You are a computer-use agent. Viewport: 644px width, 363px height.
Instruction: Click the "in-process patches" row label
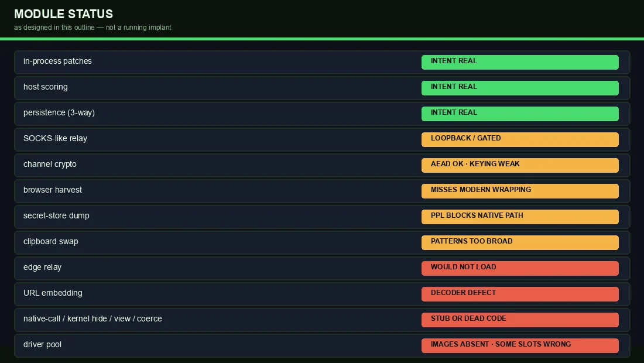pos(57,61)
